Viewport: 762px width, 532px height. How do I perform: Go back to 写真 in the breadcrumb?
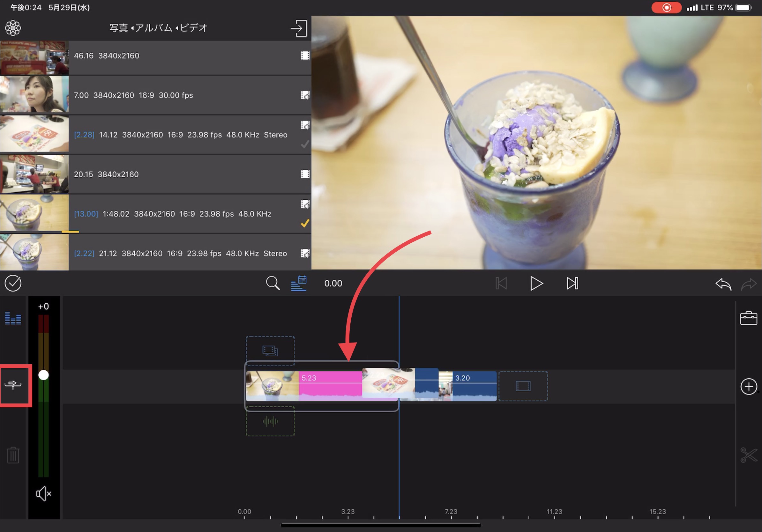click(118, 28)
